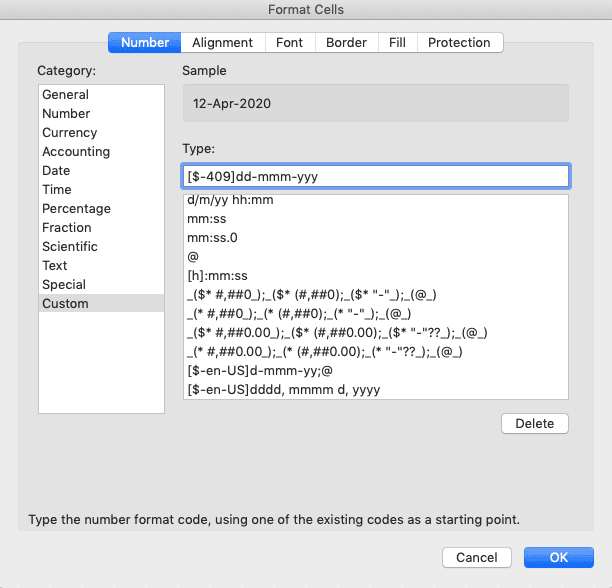Select the d/m/yy hh:mm format

(x=376, y=200)
